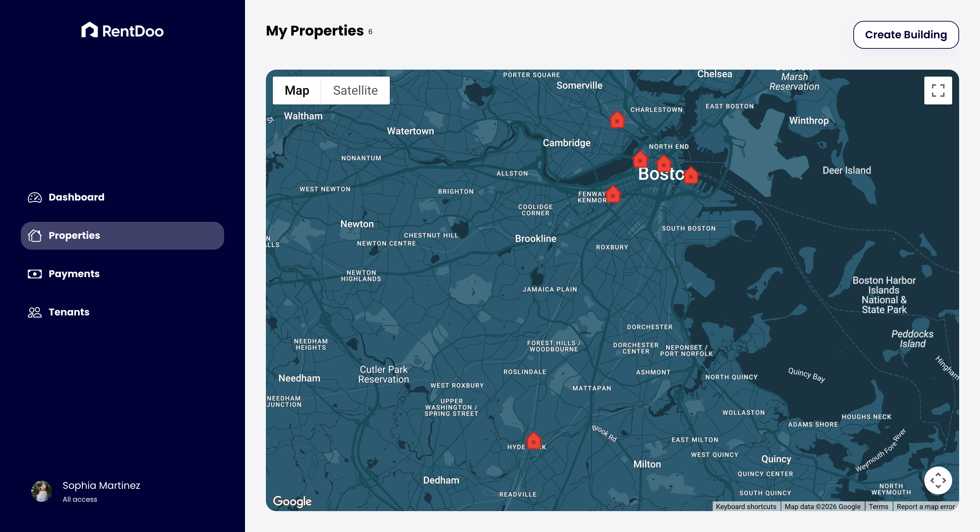Click the Quincy label on the map
The width and height of the screenshot is (980, 532).
point(776,459)
